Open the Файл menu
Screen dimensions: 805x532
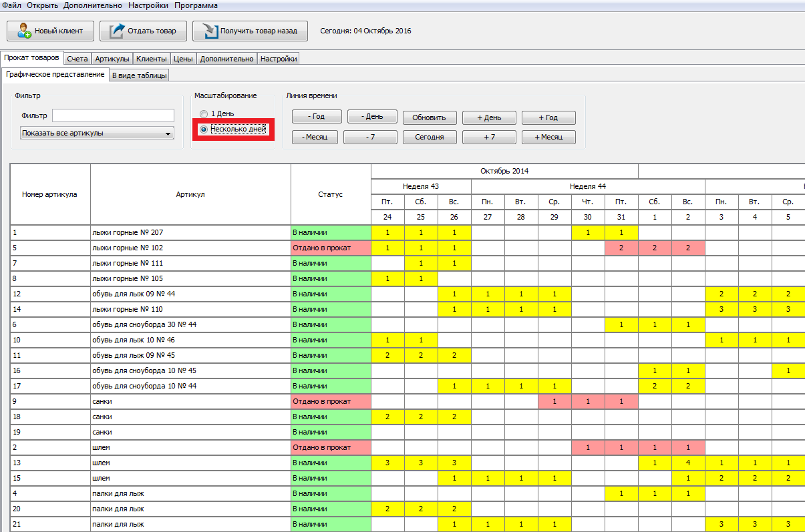coord(12,5)
